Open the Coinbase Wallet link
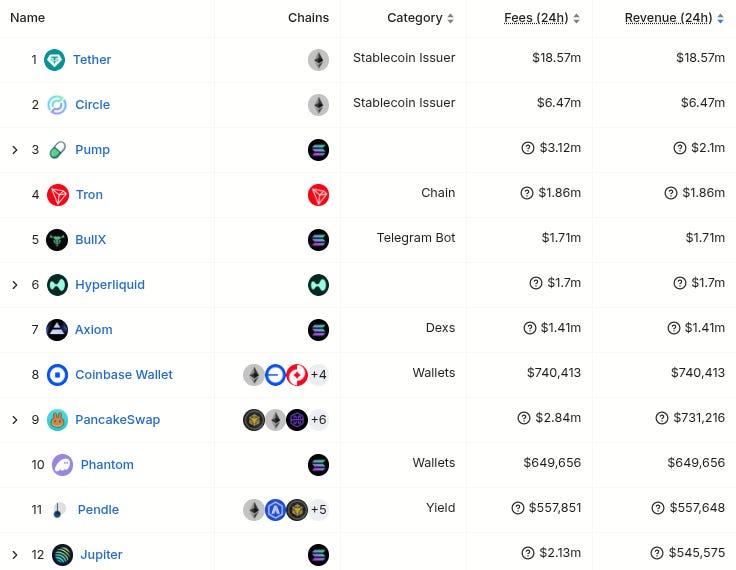This screenshot has height=570, width=736. click(123, 375)
